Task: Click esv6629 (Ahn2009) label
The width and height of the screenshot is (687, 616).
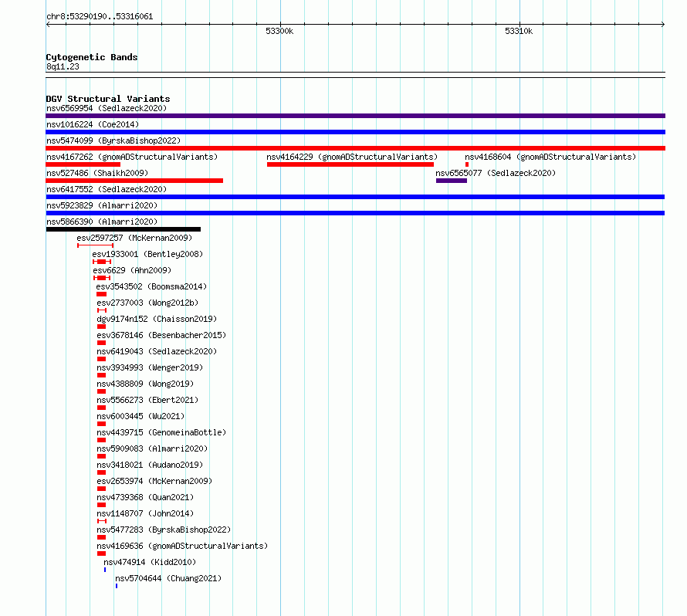Action: click(132, 270)
